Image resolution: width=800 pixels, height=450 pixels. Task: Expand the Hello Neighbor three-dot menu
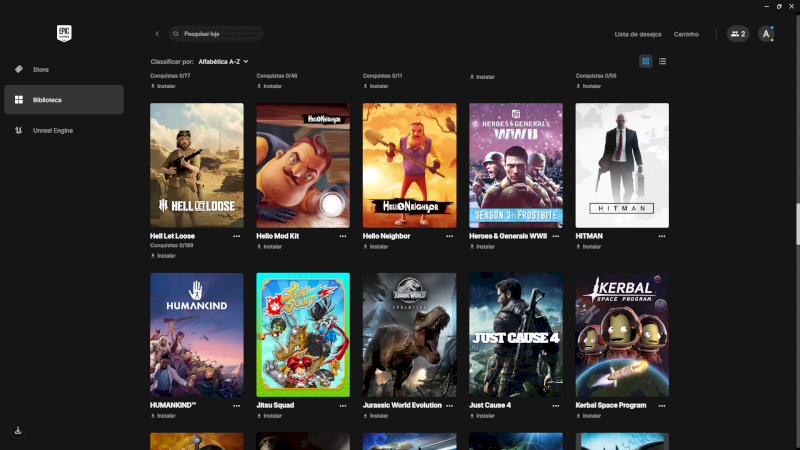(449, 236)
